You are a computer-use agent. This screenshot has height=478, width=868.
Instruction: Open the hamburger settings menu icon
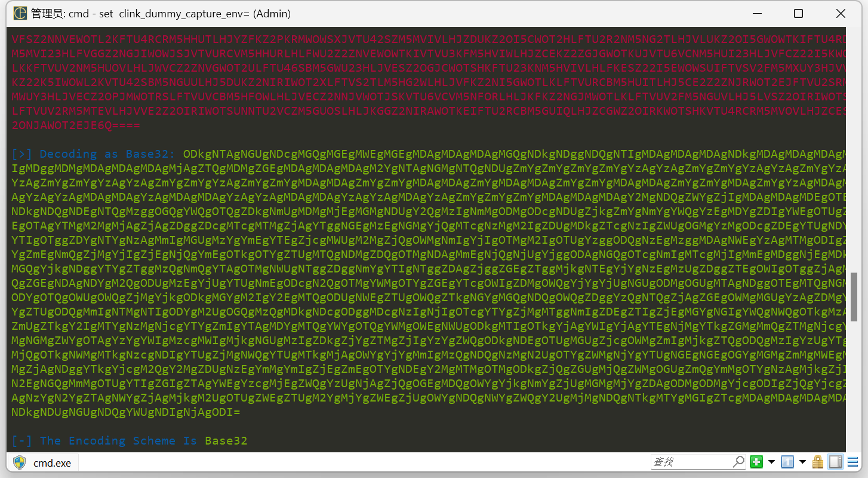click(852, 462)
